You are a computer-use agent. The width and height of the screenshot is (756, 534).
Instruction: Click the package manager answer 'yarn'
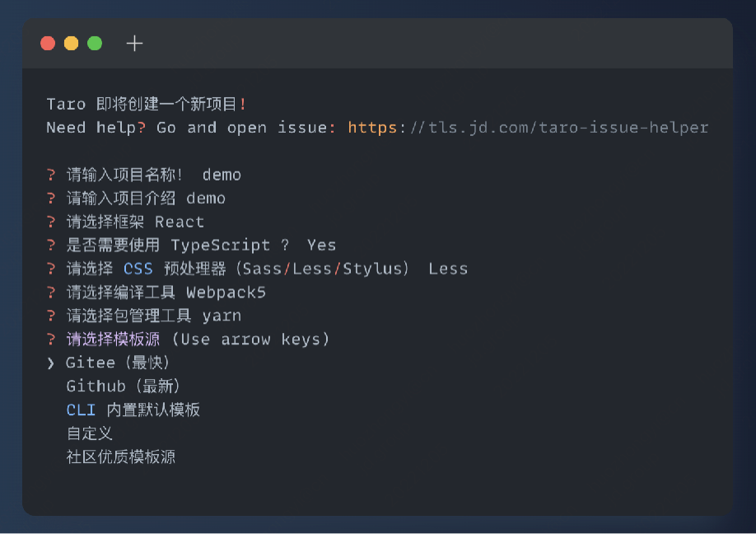(222, 316)
